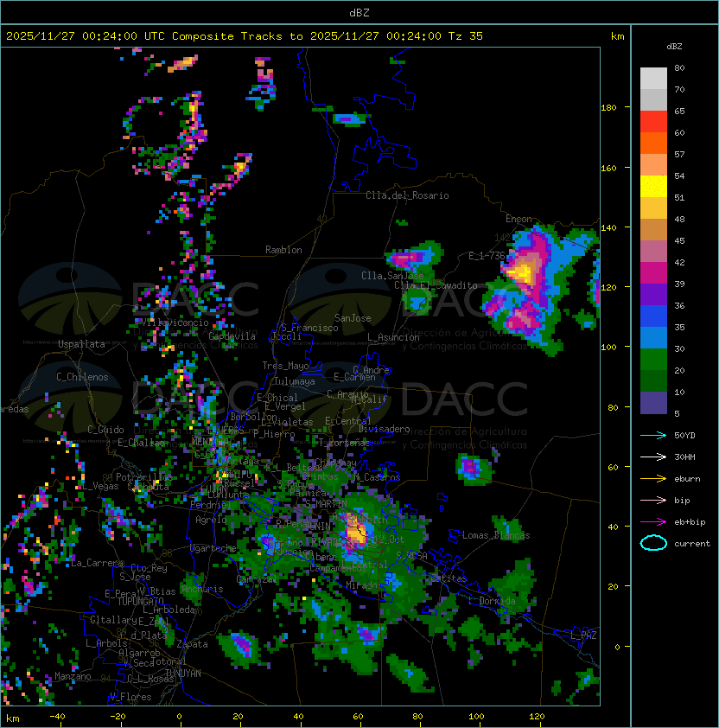Viewport: 719px width, 728px height.
Task: Click the Tulumaya map label
Action: (295, 381)
